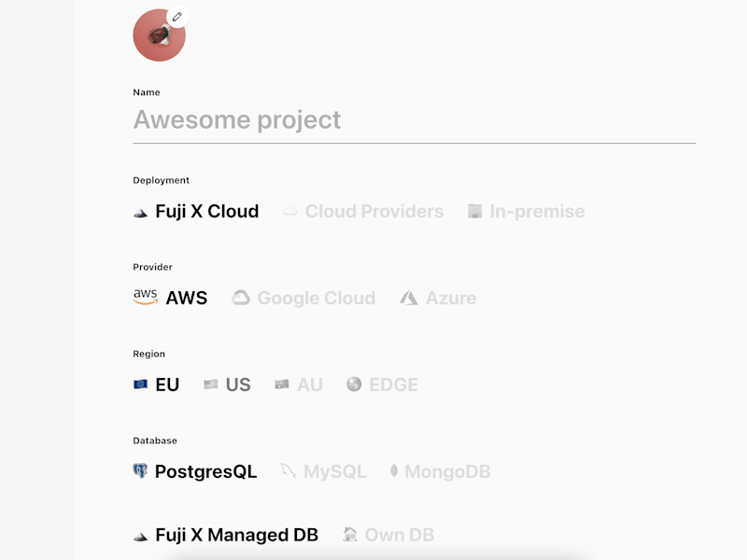Image resolution: width=747 pixels, height=560 pixels.
Task: Click the Provider section label
Action: click(x=152, y=267)
